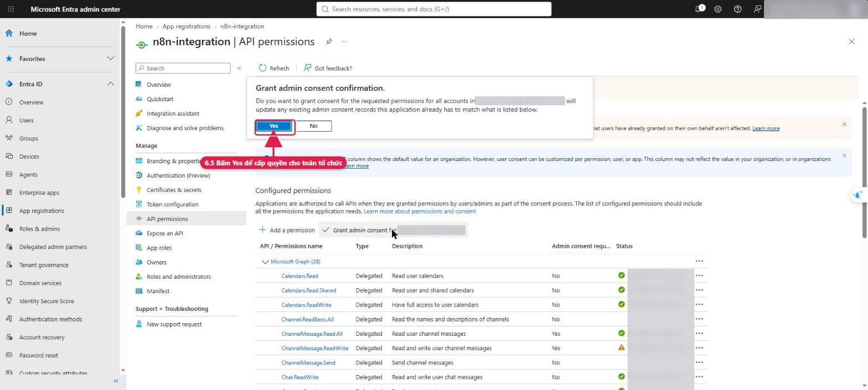Viewport: 868px width, 390px height.
Task: Open the portal app launcher grid
Action: tap(11, 9)
